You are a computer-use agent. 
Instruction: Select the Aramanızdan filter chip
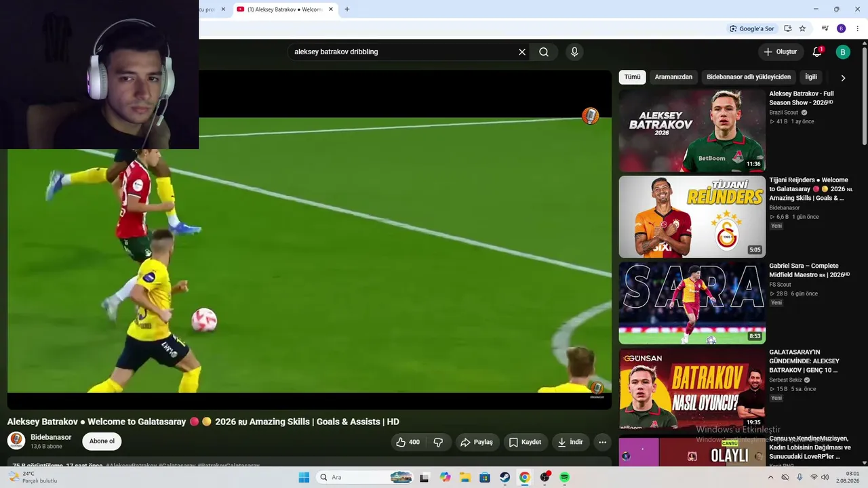[x=673, y=77]
